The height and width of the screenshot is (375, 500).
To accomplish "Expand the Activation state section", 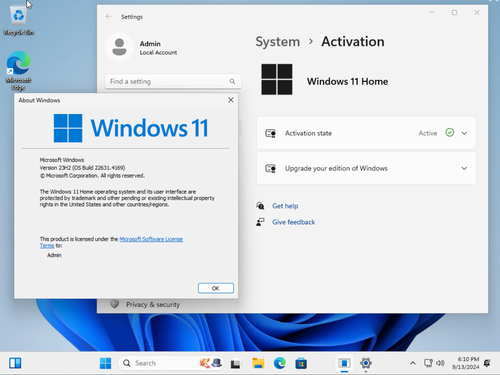I will click(x=464, y=133).
